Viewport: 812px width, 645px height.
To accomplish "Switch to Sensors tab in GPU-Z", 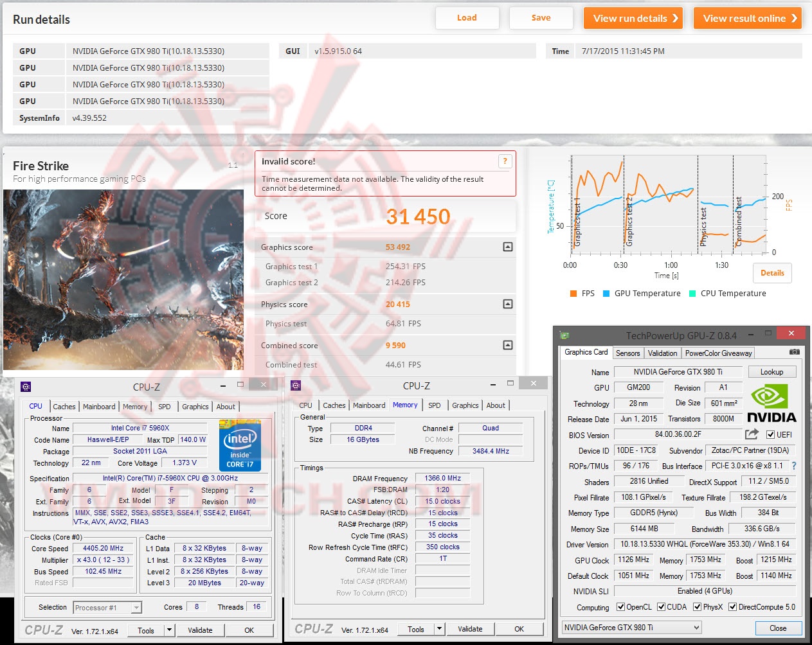I will tap(628, 353).
